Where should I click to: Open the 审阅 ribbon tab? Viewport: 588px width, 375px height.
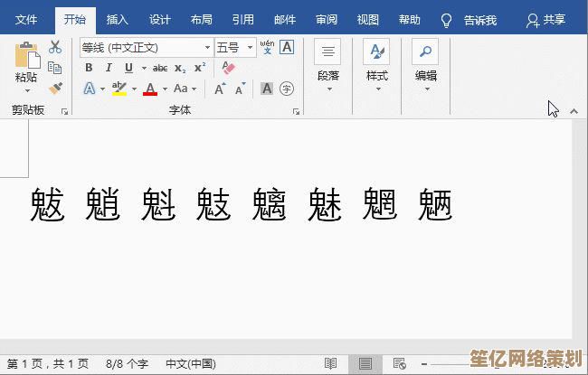tap(327, 20)
